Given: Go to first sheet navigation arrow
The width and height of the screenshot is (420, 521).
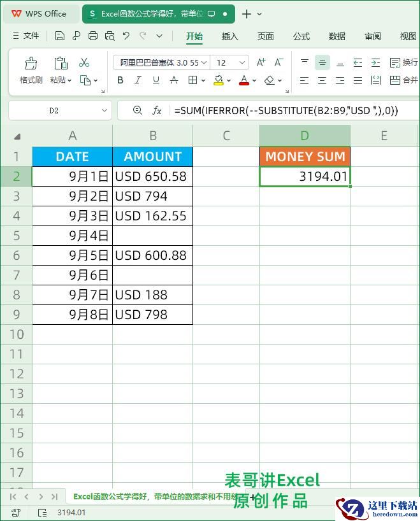Looking at the screenshot, I should pyautogui.click(x=13, y=497).
